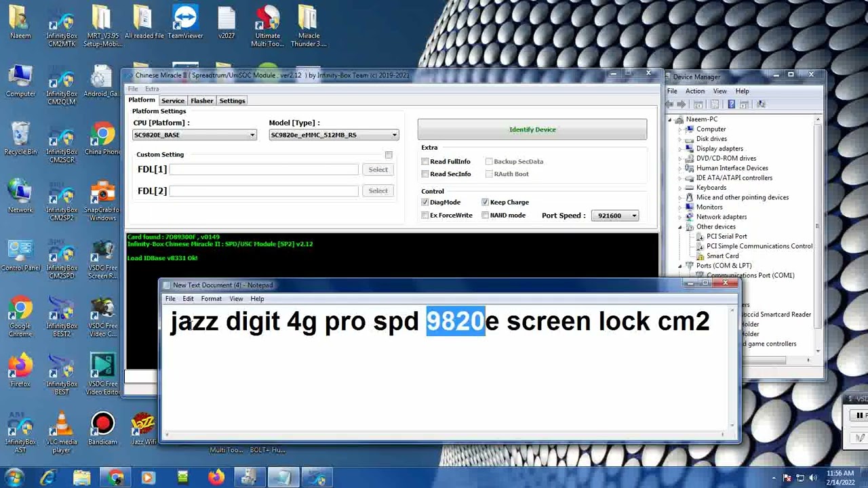The width and height of the screenshot is (868, 488).
Task: Switch to the Service tab
Action: (173, 101)
